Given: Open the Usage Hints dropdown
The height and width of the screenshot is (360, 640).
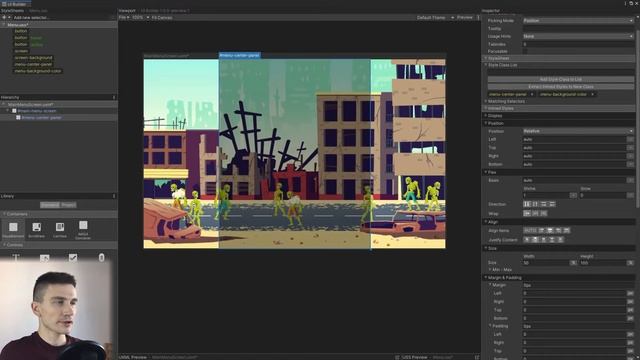Looking at the screenshot, I should pyautogui.click(x=578, y=36).
